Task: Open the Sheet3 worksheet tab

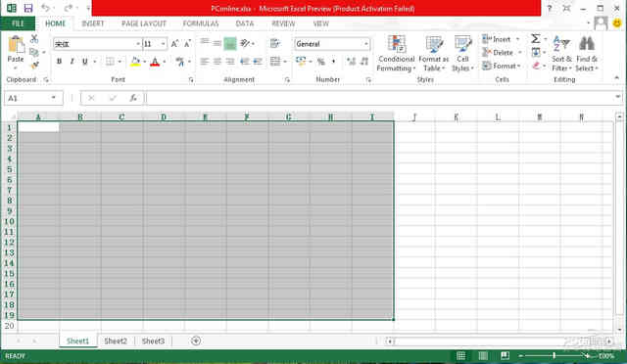Action: tap(153, 341)
